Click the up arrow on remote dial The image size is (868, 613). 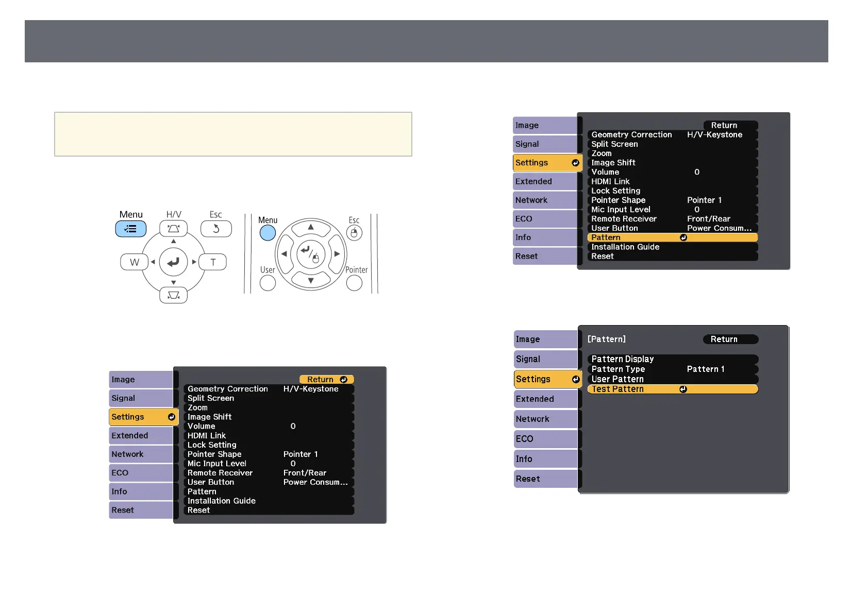coord(311,227)
